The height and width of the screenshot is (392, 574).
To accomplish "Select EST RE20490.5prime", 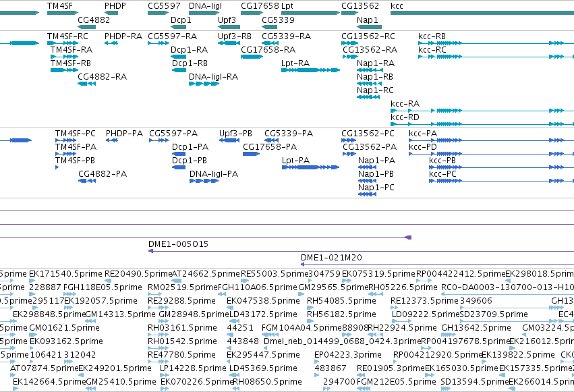I will pos(138,274).
